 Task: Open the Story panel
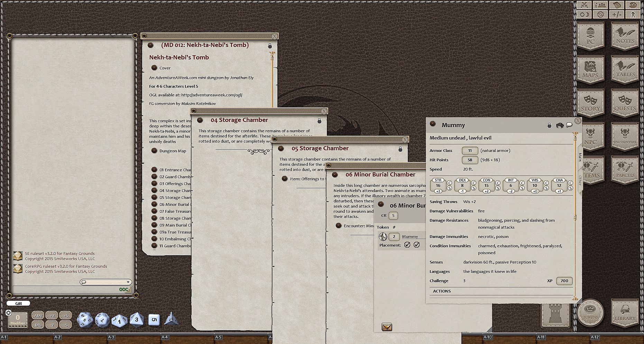pos(590,103)
